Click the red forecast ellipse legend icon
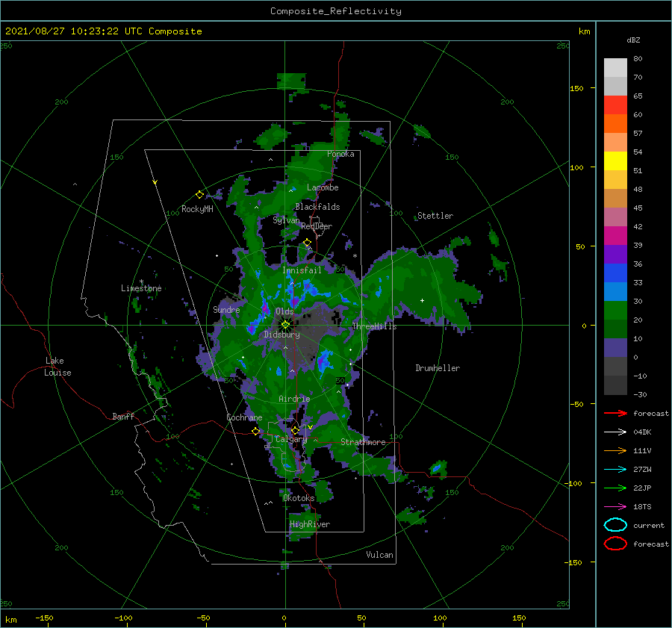The image size is (672, 628). tap(615, 544)
